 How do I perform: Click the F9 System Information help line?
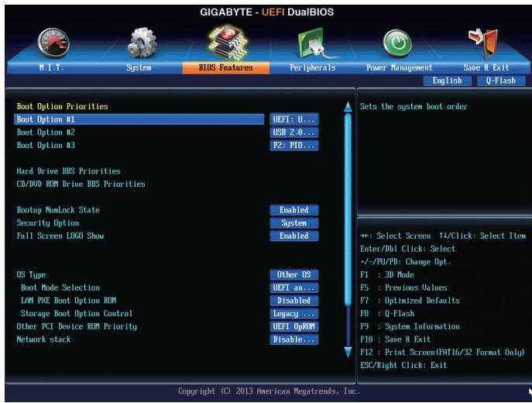tap(410, 326)
